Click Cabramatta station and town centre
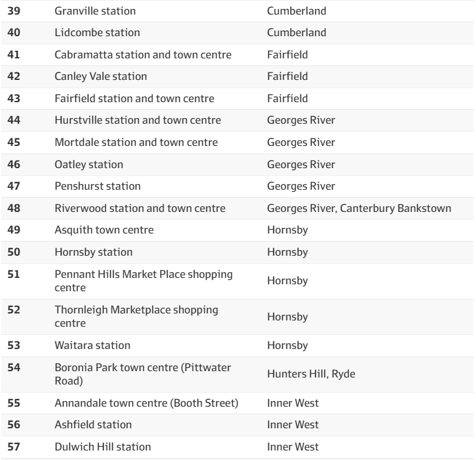476x460 pixels. click(x=143, y=55)
